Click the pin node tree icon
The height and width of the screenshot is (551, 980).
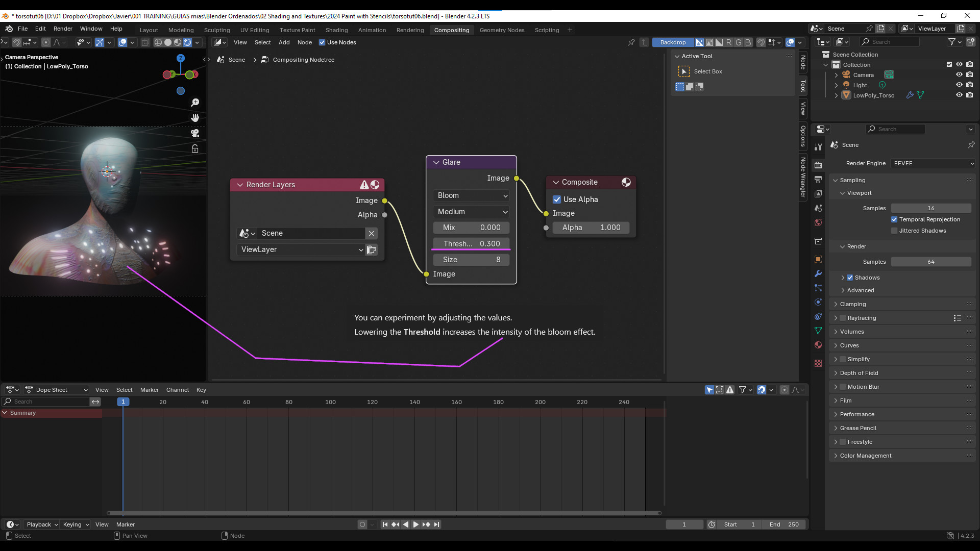(631, 42)
